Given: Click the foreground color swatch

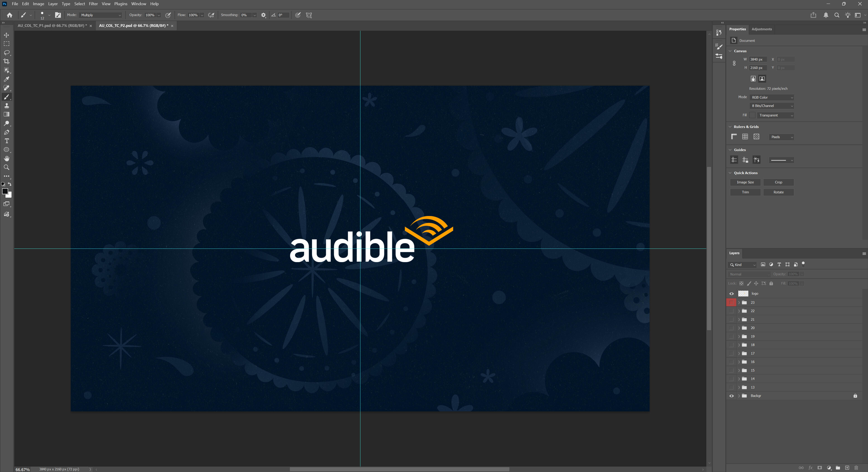Looking at the screenshot, I should coord(5,191).
